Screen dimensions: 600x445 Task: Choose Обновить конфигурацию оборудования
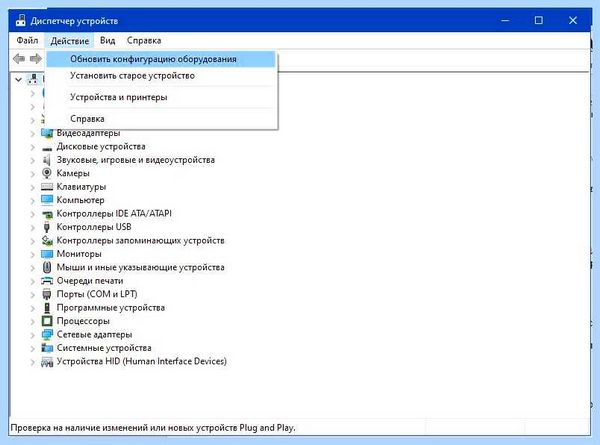[161, 59]
